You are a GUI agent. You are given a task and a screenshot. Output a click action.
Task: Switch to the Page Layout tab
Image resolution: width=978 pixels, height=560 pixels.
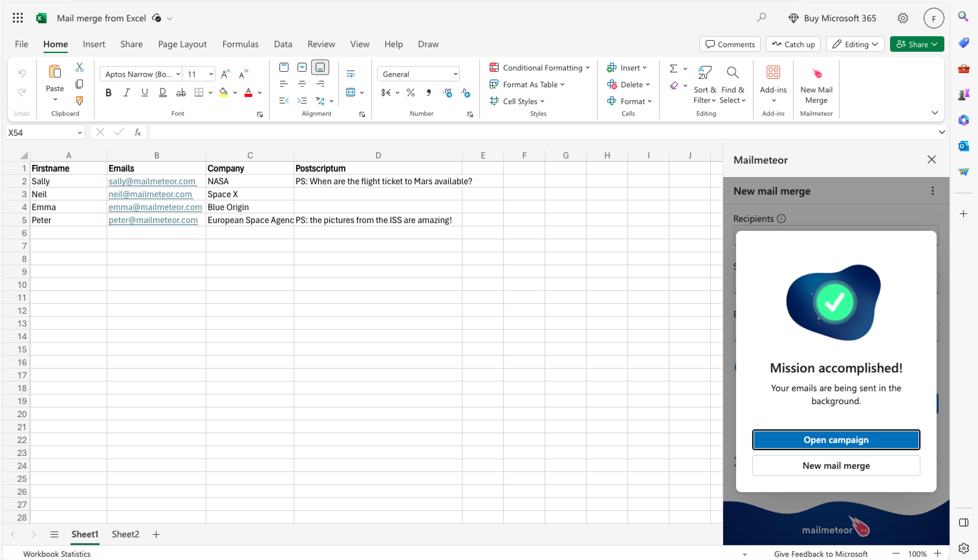(x=182, y=44)
